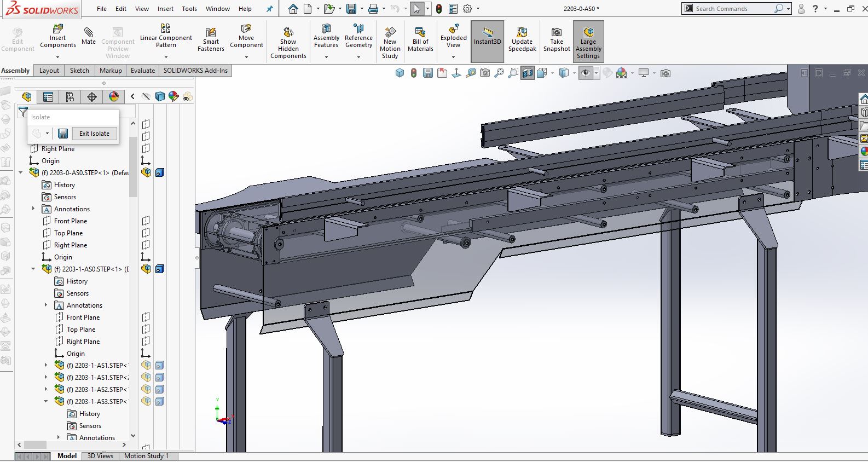This screenshot has width=868, height=462.
Task: Open Reference Geometry tool
Action: point(358,36)
